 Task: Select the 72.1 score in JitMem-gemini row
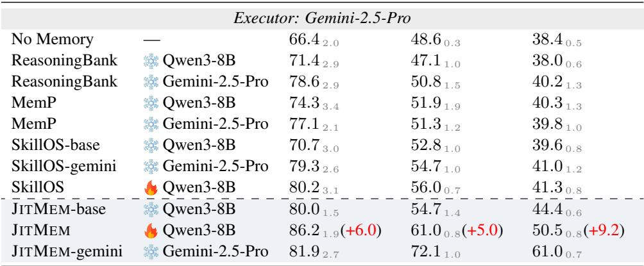pyautogui.click(x=426, y=251)
